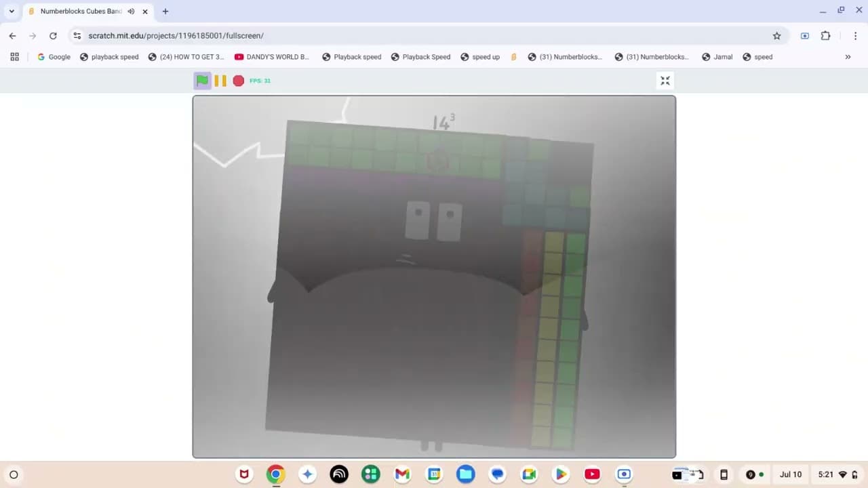Open the shelf media/holding space tray

click(688, 474)
